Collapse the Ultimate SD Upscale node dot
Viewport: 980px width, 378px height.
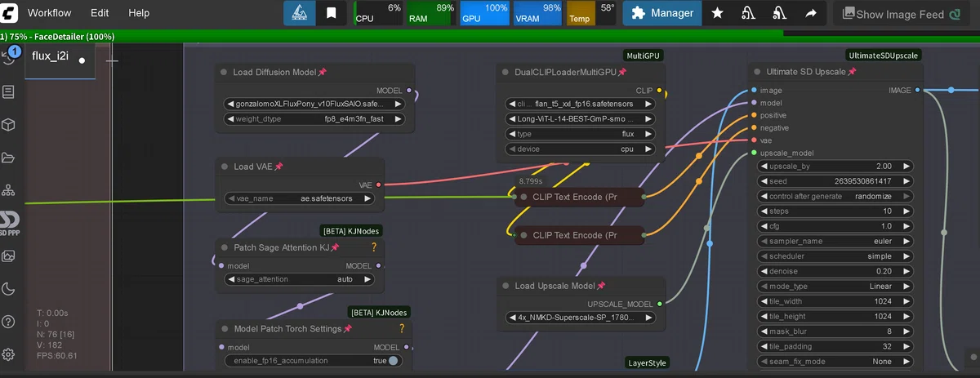756,72
